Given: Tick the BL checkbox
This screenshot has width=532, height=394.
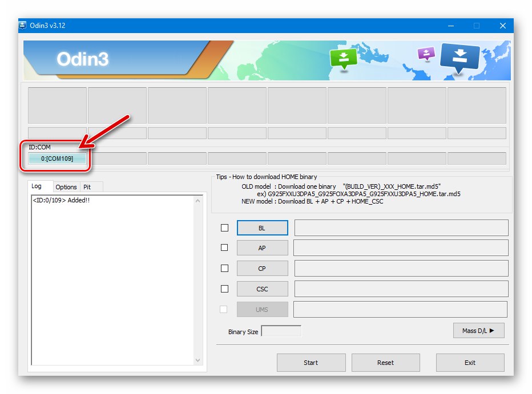Looking at the screenshot, I should pyautogui.click(x=224, y=228).
